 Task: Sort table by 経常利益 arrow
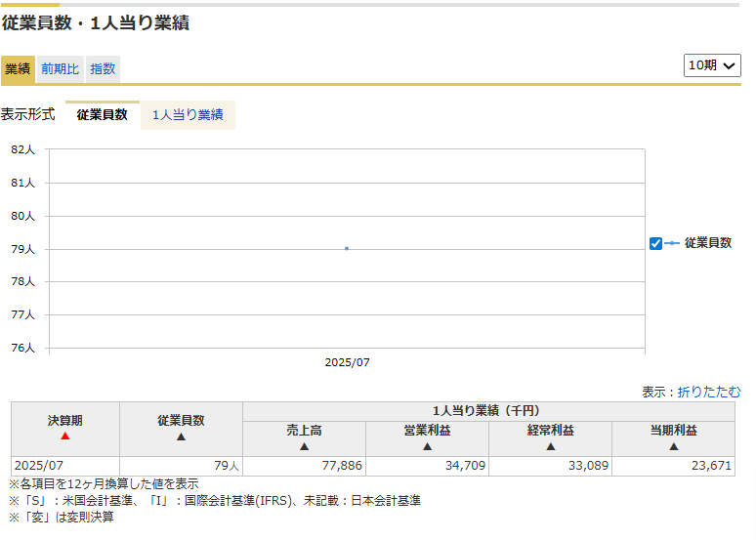click(x=550, y=446)
